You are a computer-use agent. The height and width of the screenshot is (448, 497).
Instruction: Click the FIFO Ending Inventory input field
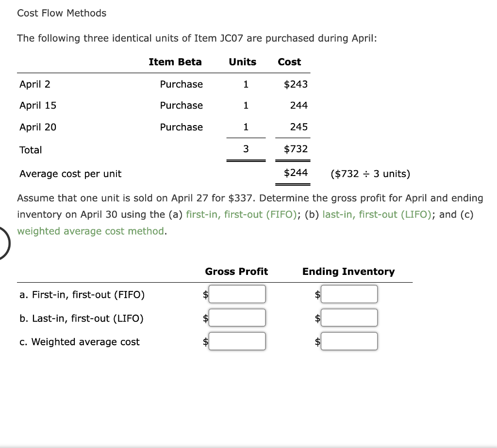coord(349,294)
